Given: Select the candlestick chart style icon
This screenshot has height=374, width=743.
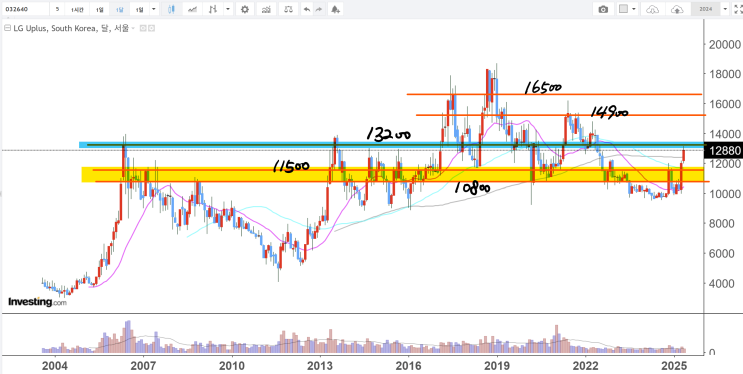Looking at the screenshot, I should [x=172, y=9].
